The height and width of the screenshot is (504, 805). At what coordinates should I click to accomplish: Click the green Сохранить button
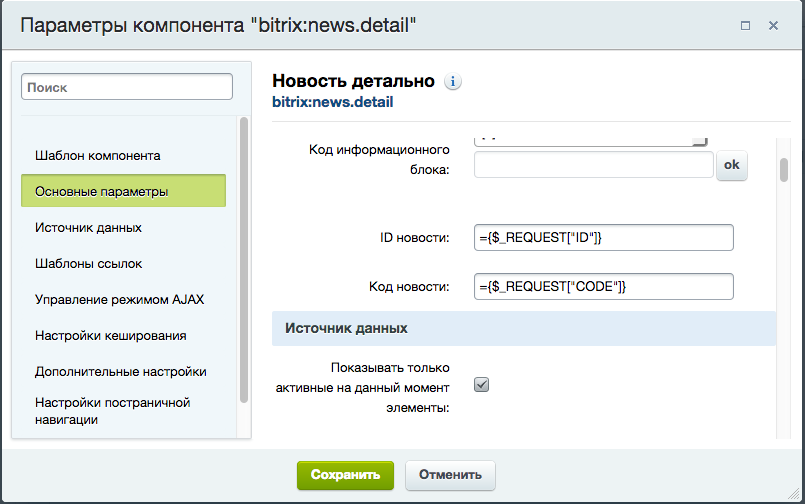(345, 475)
